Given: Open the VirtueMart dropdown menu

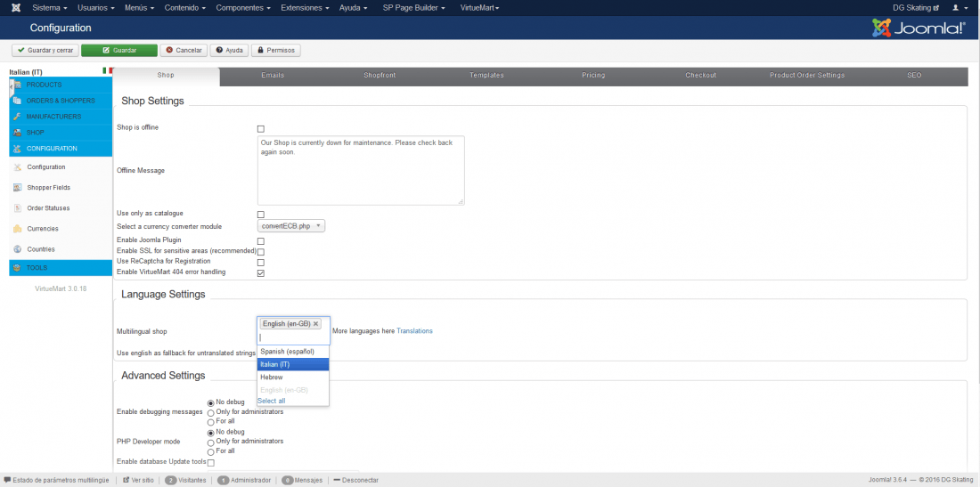Looking at the screenshot, I should pos(479,7).
